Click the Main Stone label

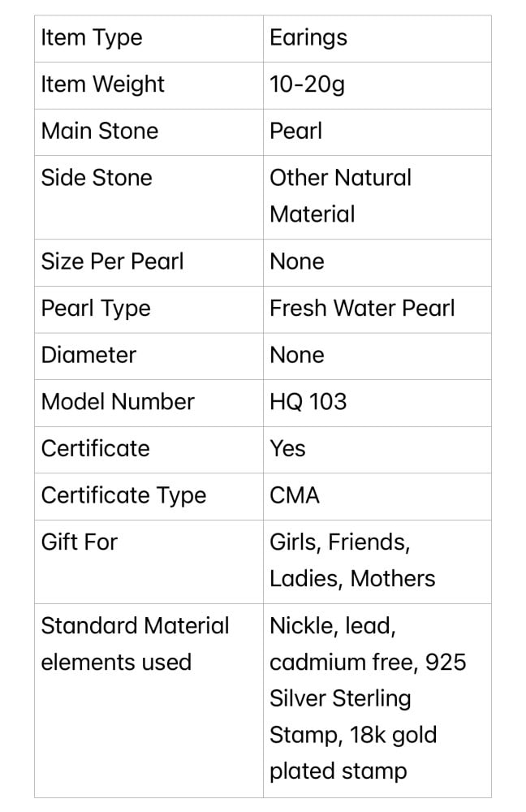click(x=100, y=132)
